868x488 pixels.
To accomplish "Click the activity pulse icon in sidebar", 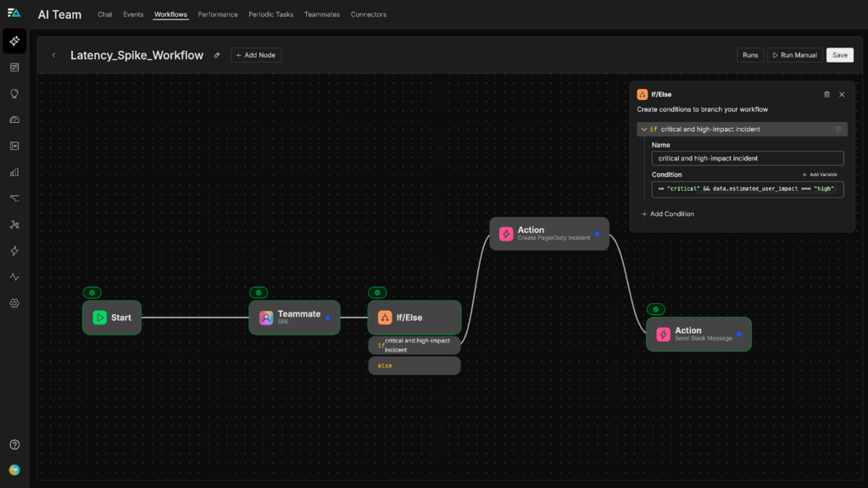I will pyautogui.click(x=14, y=277).
